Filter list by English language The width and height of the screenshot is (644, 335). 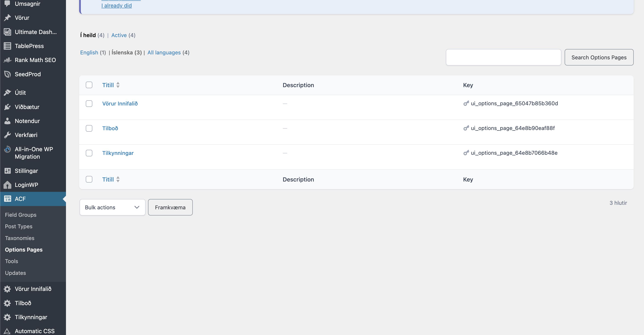[x=89, y=53]
